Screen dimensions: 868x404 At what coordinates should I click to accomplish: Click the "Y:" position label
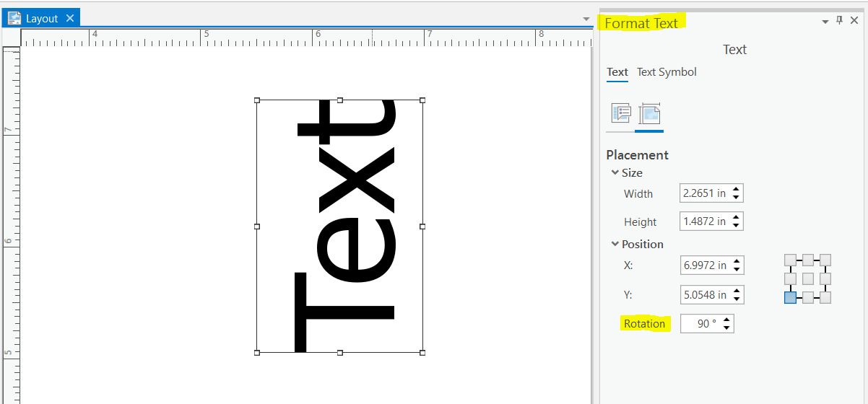point(628,295)
